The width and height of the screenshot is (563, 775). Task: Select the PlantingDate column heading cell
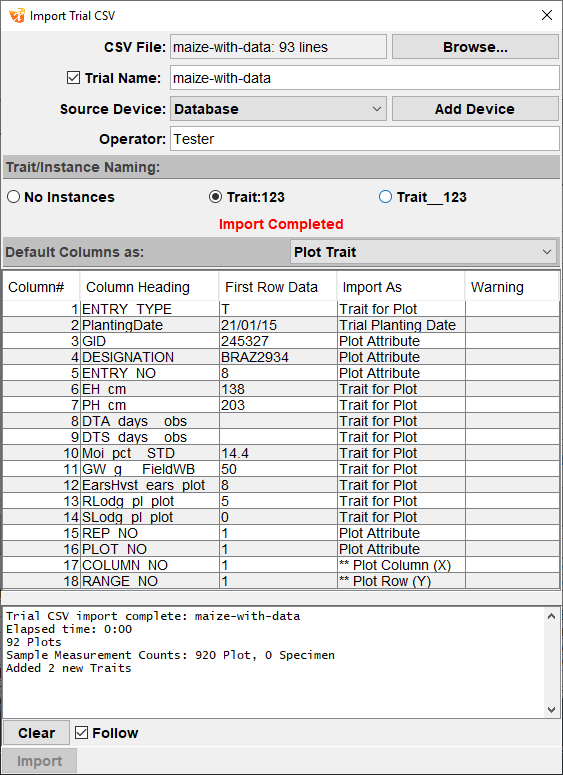point(150,325)
